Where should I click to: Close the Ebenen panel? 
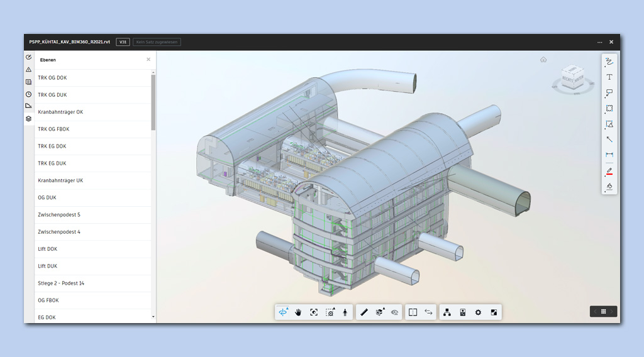[148, 60]
